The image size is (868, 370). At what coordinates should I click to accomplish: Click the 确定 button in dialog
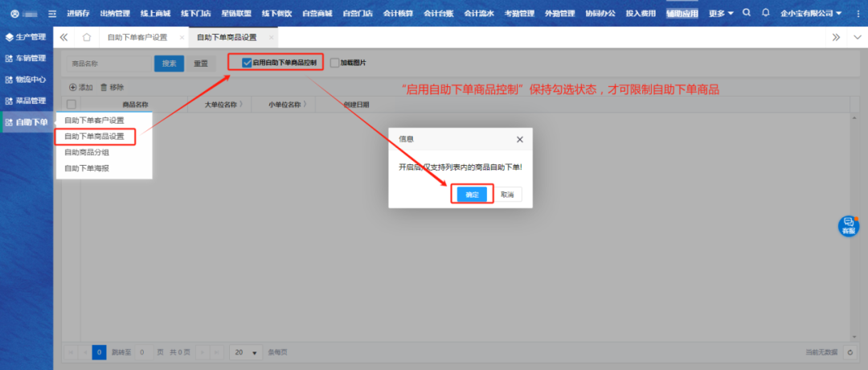[472, 195]
